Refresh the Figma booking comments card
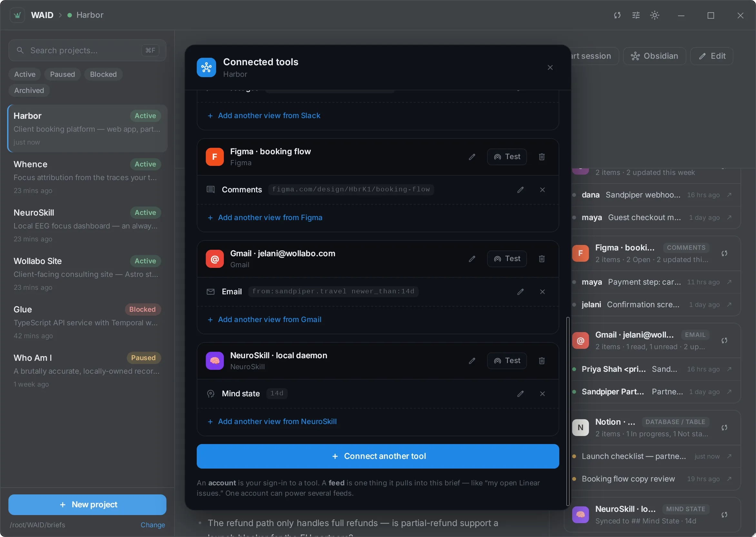 pyautogui.click(x=724, y=254)
